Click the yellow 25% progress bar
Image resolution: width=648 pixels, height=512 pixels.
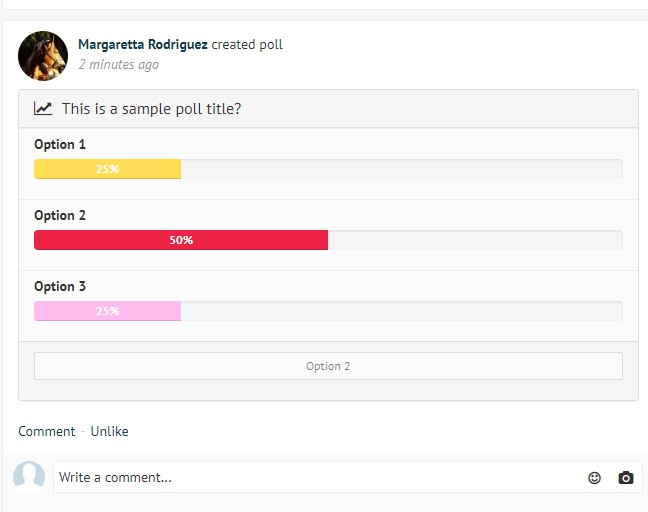[107, 169]
